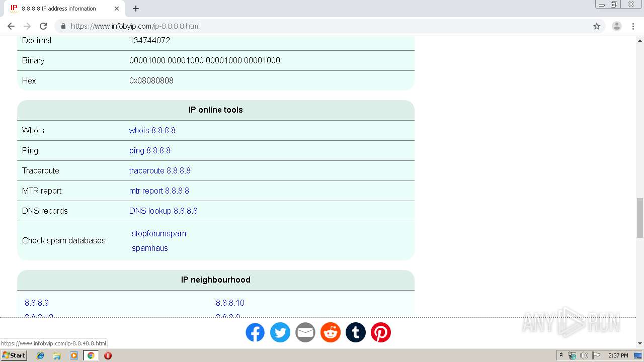Open ping 8.8.8.8 link
Viewport: 644px width, 362px height.
coord(149,150)
